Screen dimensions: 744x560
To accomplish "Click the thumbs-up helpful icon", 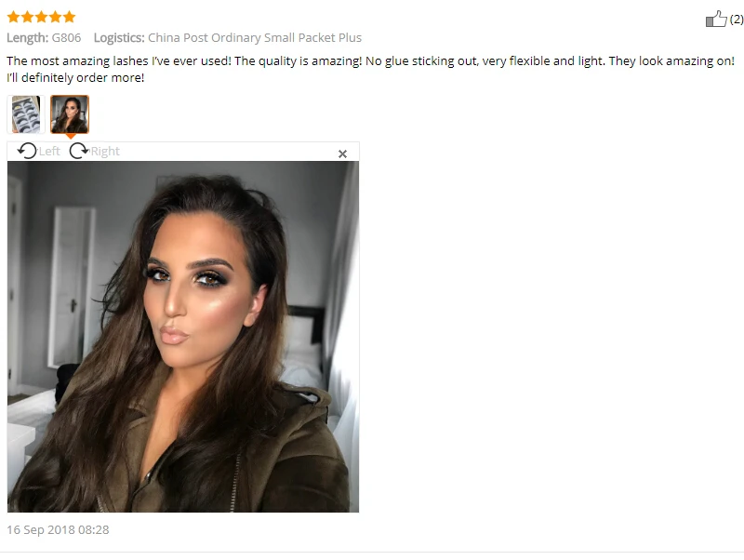I will (716, 19).
